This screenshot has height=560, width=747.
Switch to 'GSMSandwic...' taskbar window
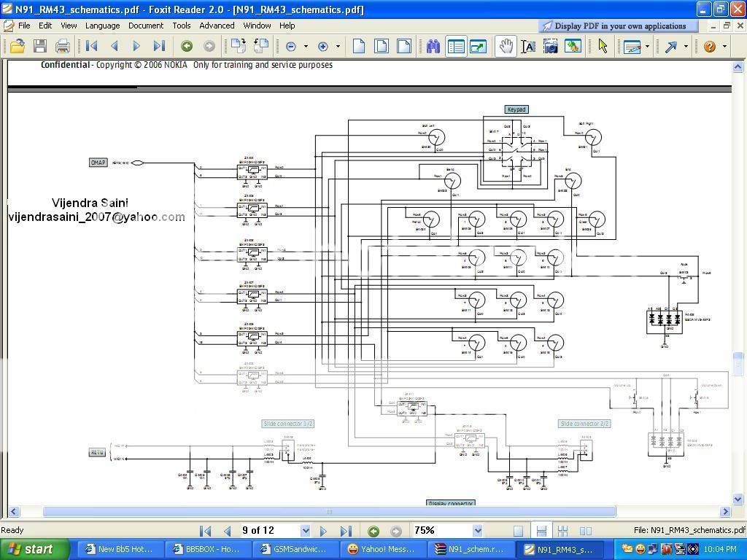point(296,550)
